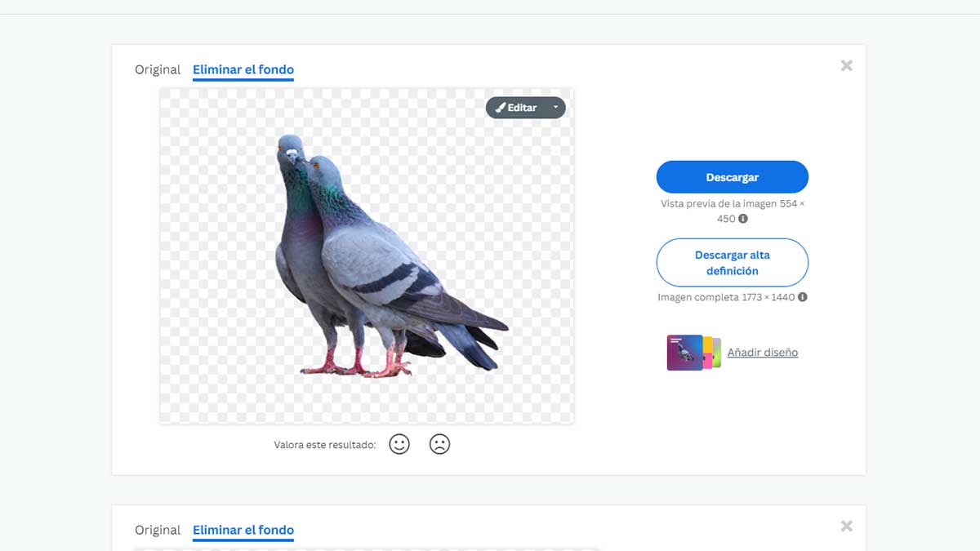Click info icon beside preview size 554 × 450

click(743, 219)
